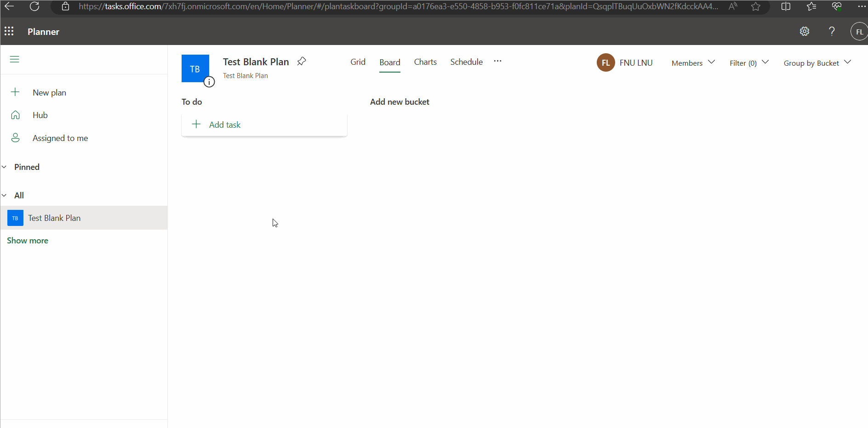Add this page to favorites star
This screenshot has width=868, height=428.
click(x=756, y=6)
